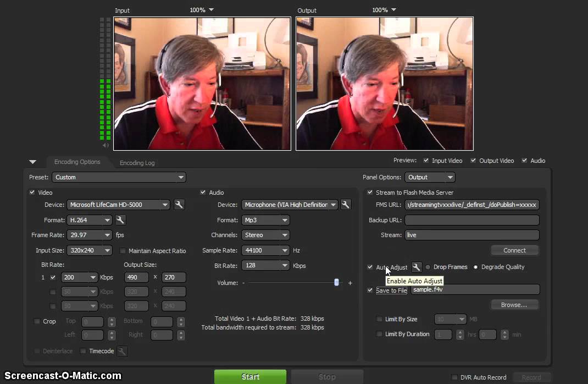
Task: Enable the Timecode checkbox
Action: pos(83,351)
